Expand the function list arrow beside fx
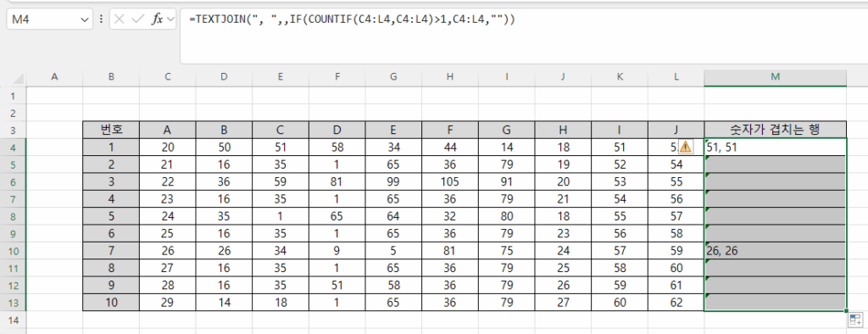The image size is (868, 334). pyautogui.click(x=170, y=19)
